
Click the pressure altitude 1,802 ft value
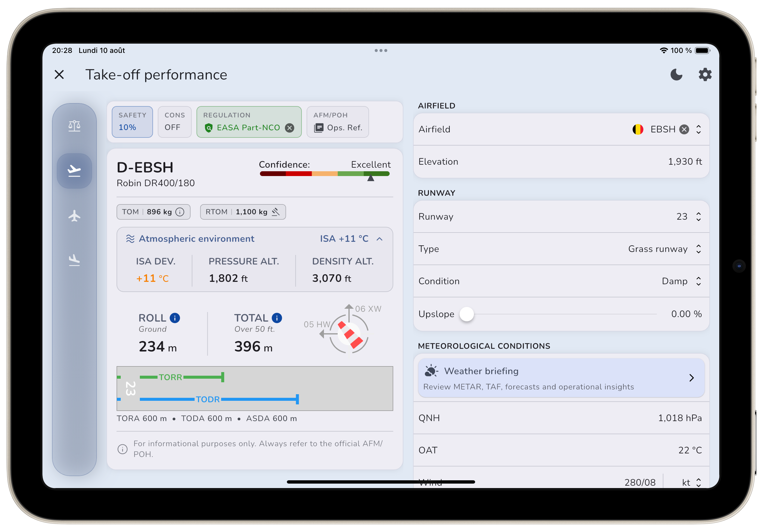coord(228,278)
